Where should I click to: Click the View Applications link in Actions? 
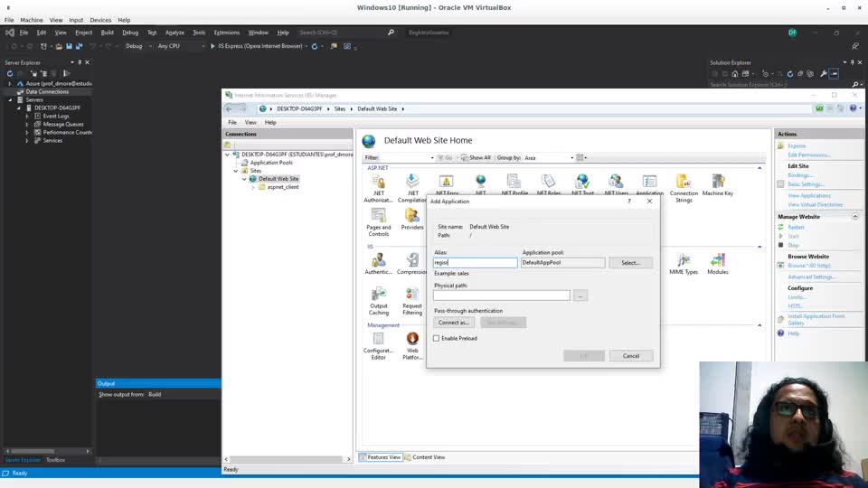pyautogui.click(x=808, y=196)
